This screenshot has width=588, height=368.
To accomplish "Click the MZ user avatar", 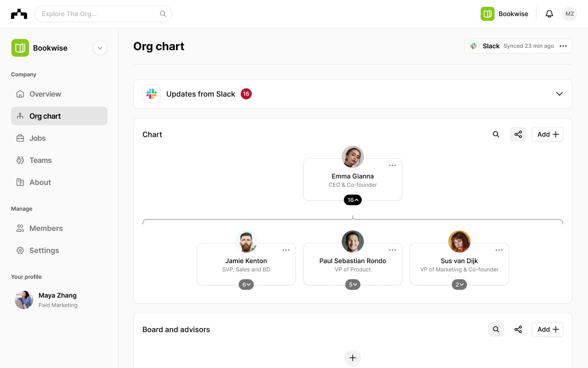I will click(x=570, y=14).
